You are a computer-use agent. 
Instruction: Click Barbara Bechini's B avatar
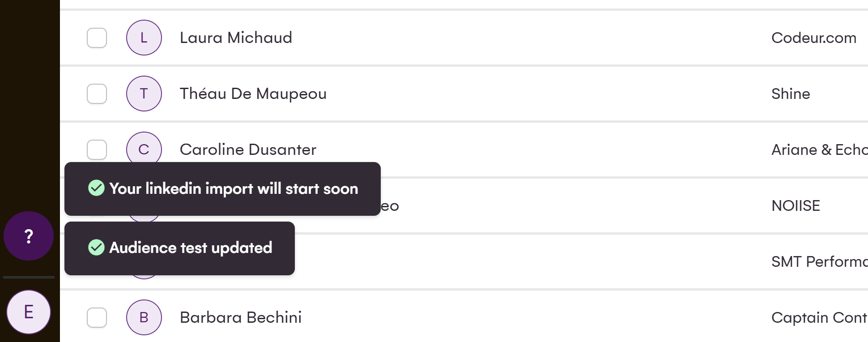coord(144,317)
